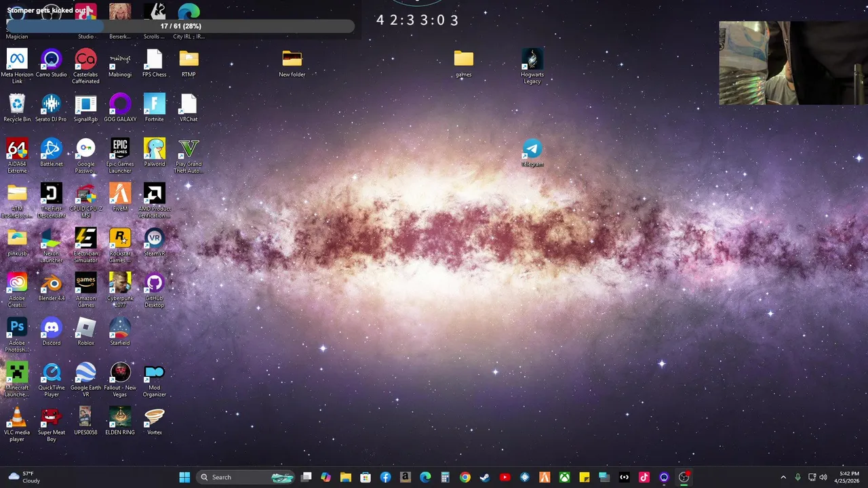Open Google Chrome from the taskbar

coord(465,477)
